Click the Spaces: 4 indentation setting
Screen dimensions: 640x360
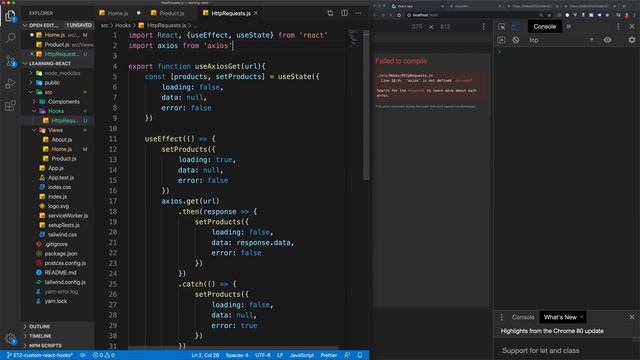(237, 355)
